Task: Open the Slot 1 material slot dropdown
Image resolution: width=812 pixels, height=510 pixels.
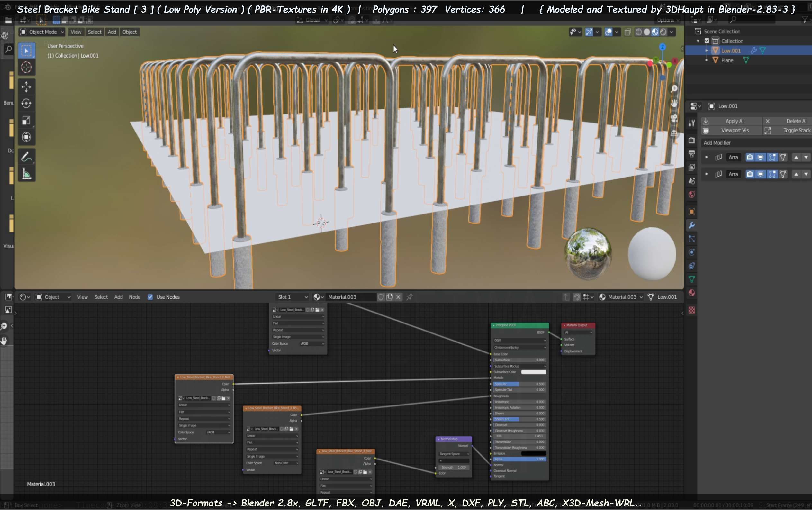Action: point(292,297)
